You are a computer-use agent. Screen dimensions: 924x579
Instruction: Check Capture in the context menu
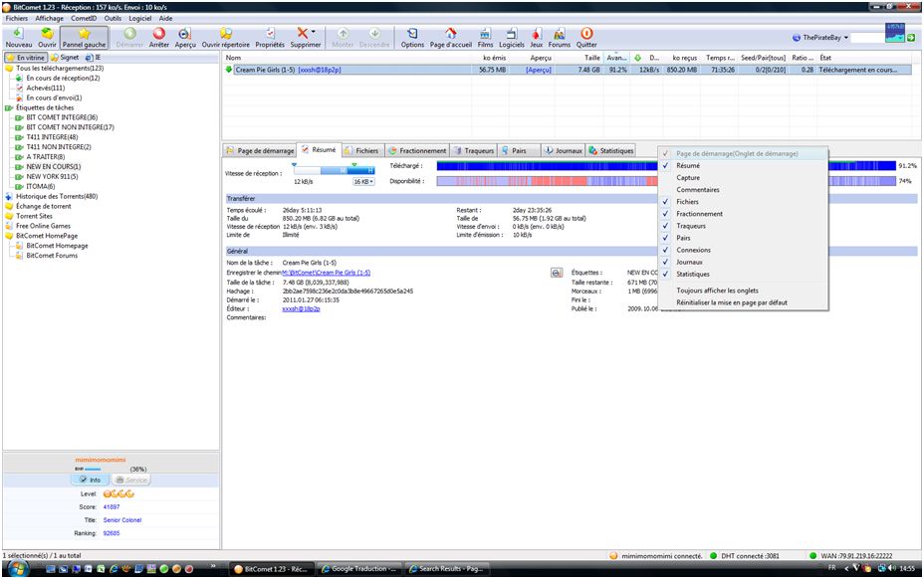pyautogui.click(x=688, y=178)
